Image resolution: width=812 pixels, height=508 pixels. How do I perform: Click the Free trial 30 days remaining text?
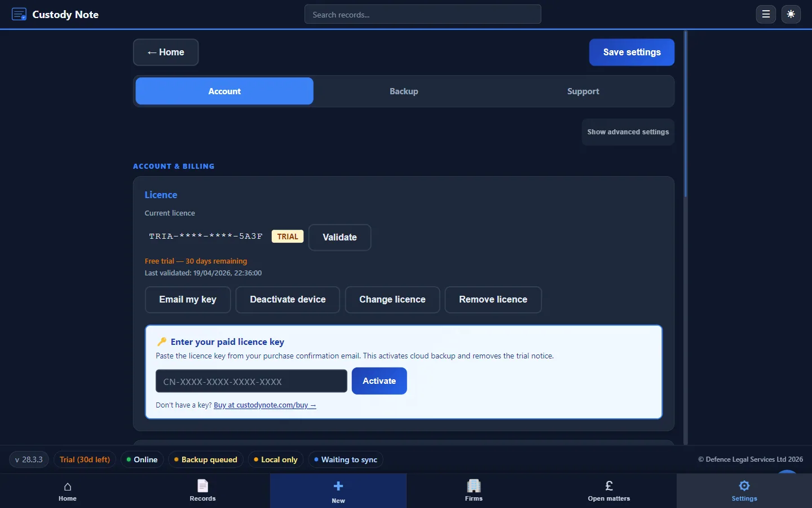pyautogui.click(x=196, y=261)
